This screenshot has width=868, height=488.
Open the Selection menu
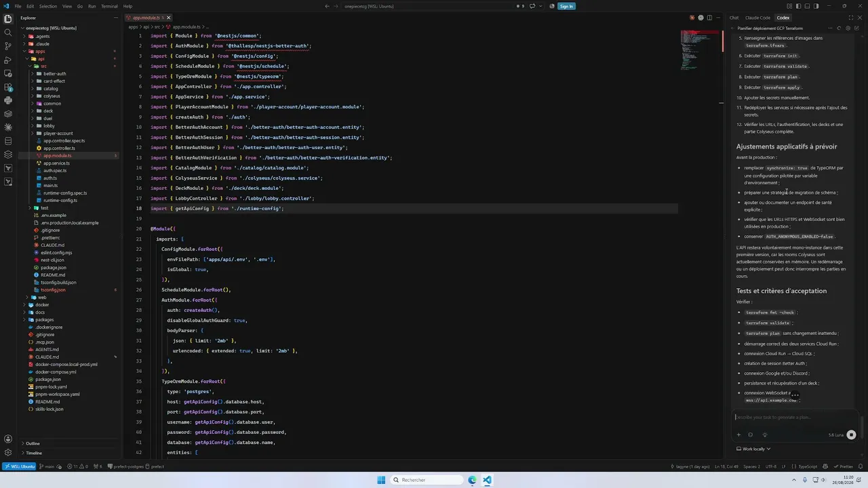point(48,6)
